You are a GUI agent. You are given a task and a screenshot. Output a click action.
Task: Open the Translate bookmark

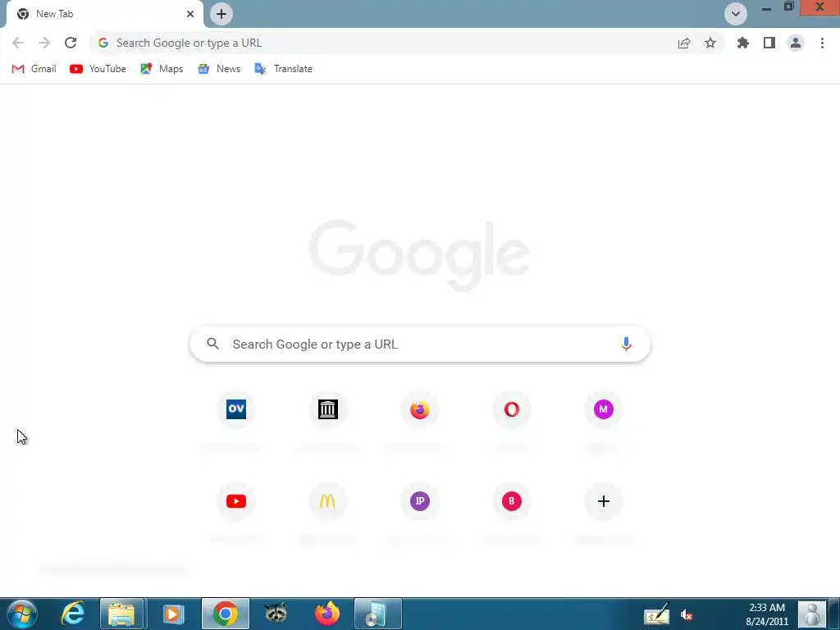tap(283, 69)
